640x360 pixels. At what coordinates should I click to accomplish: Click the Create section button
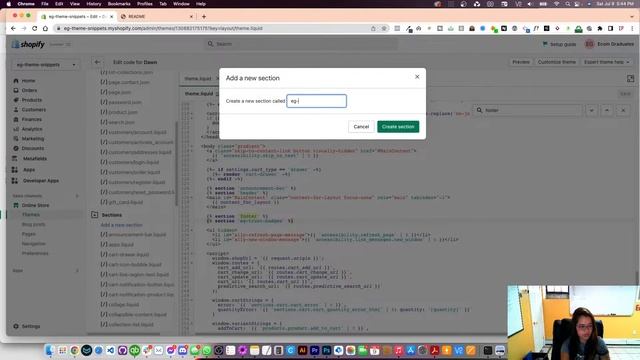point(398,127)
